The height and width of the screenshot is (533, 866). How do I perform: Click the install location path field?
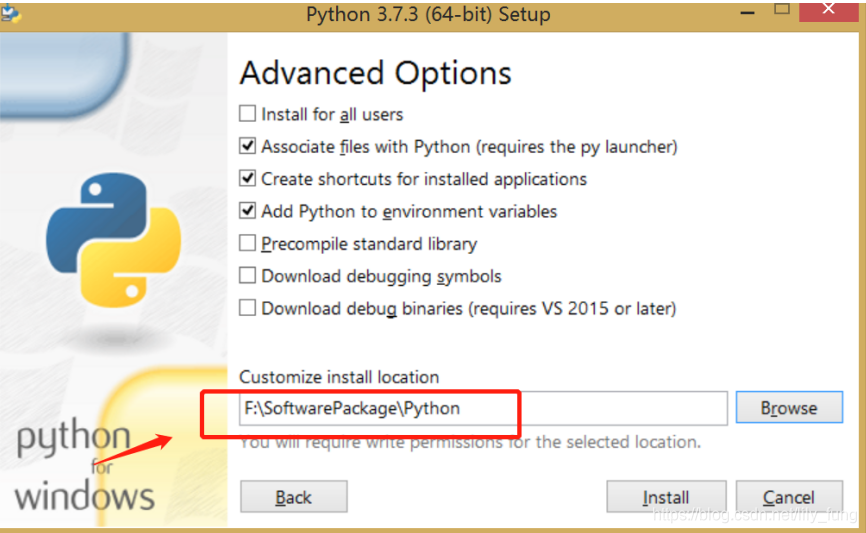tap(483, 408)
